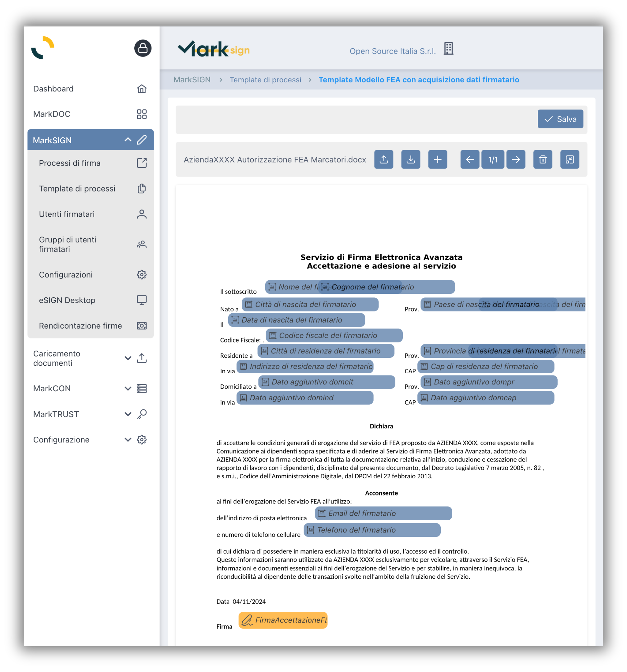Screen dimensions: 627x672
Task: Open Processi di firma
Action: click(91, 163)
